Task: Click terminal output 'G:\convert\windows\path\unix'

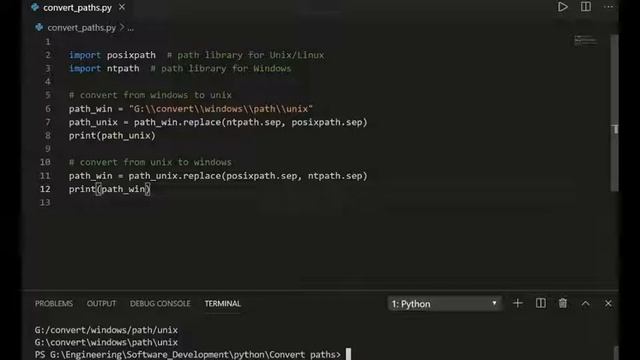Action: point(106,342)
